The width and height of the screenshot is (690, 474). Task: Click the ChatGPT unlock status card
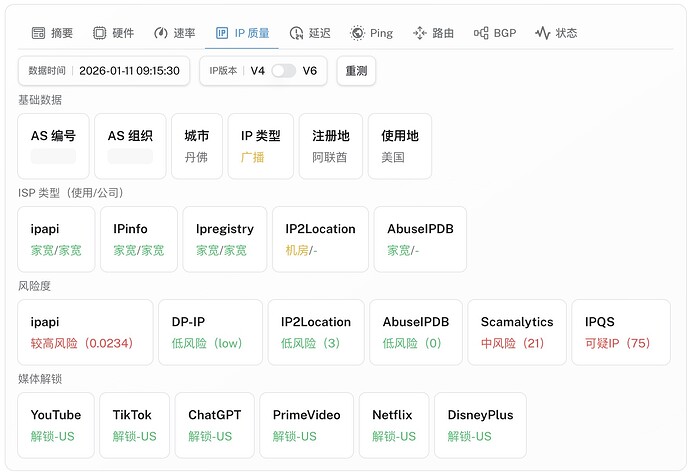tap(215, 425)
